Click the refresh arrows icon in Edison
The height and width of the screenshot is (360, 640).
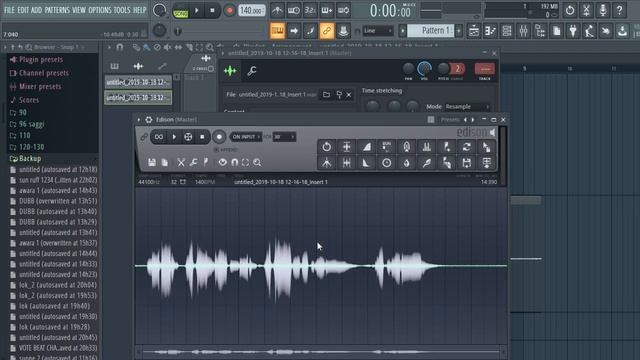(x=467, y=147)
